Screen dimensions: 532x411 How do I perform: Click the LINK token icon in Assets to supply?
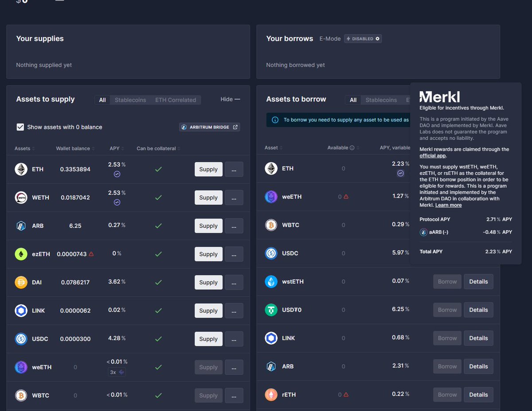21,311
